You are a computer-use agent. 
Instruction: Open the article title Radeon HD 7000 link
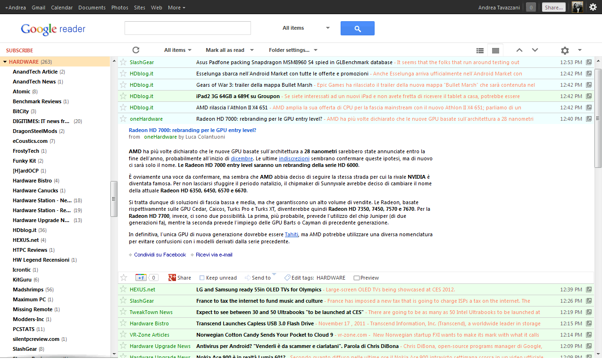pyautogui.click(x=192, y=130)
